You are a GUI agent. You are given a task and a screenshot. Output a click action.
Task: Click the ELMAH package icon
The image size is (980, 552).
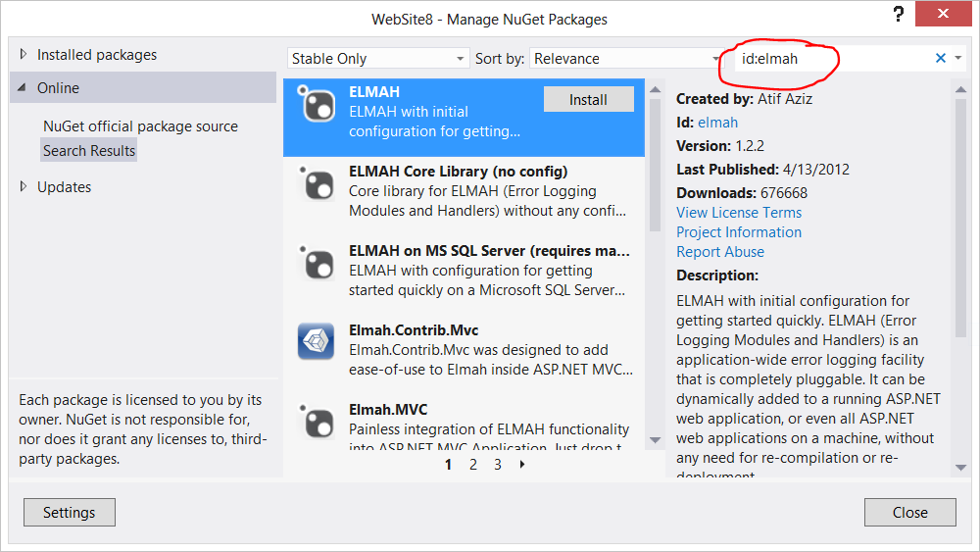click(x=317, y=105)
